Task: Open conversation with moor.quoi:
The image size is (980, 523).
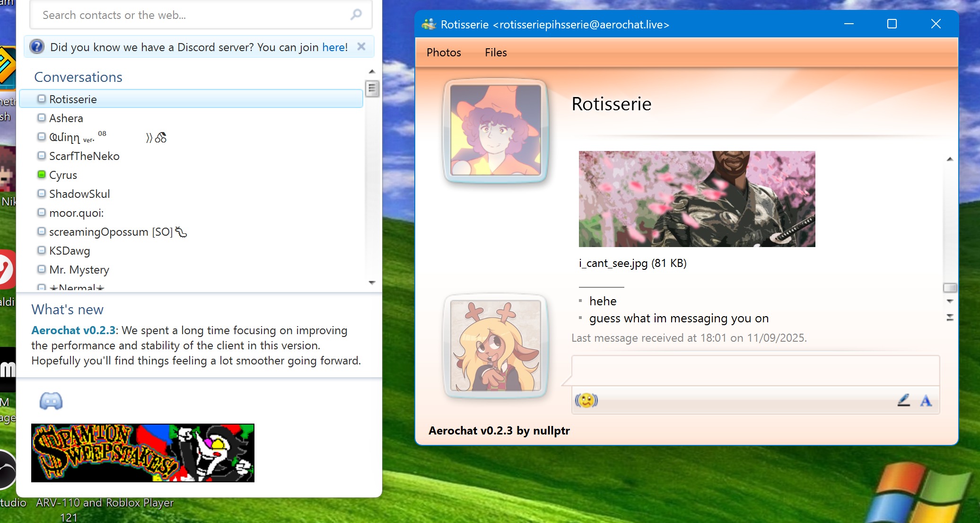Action: 191,213
